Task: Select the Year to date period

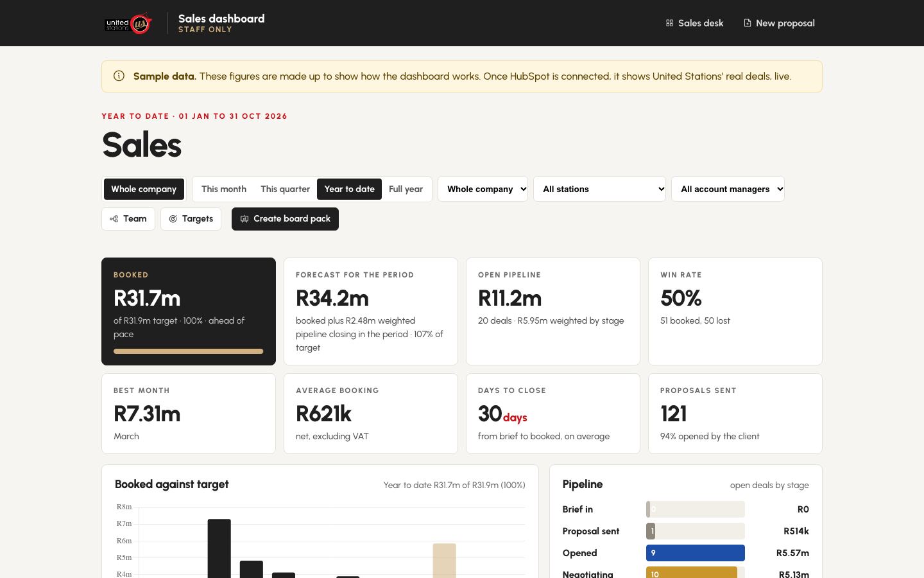Action: pyautogui.click(x=349, y=189)
